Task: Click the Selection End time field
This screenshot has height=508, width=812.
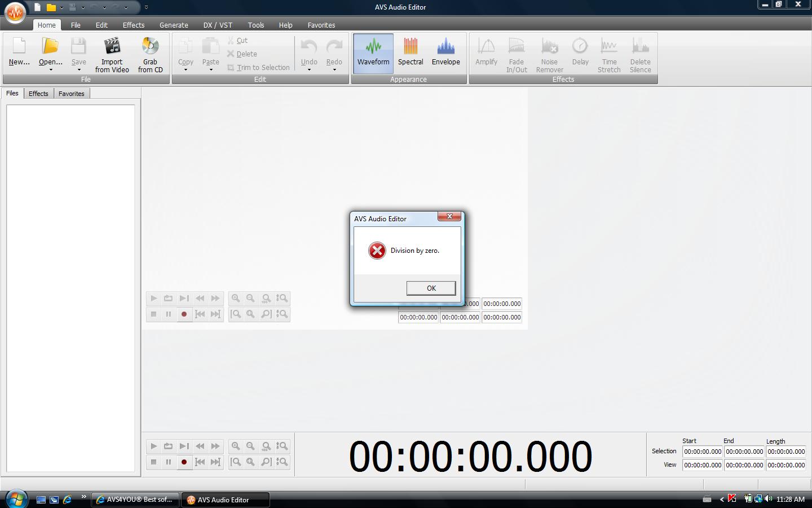Action: coord(744,452)
